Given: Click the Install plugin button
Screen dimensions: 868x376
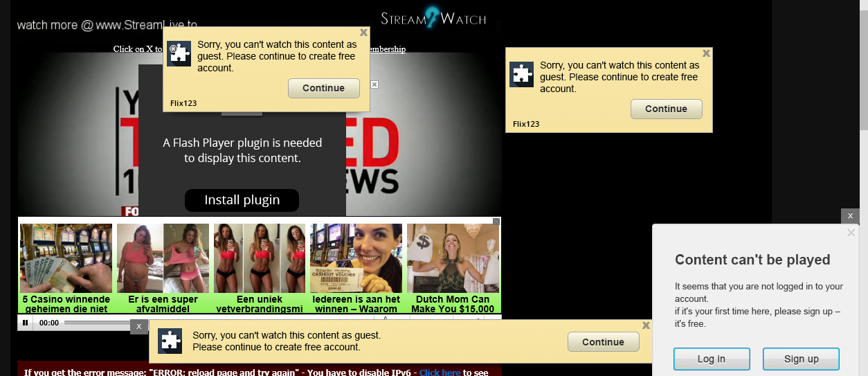Looking at the screenshot, I should coord(242,200).
